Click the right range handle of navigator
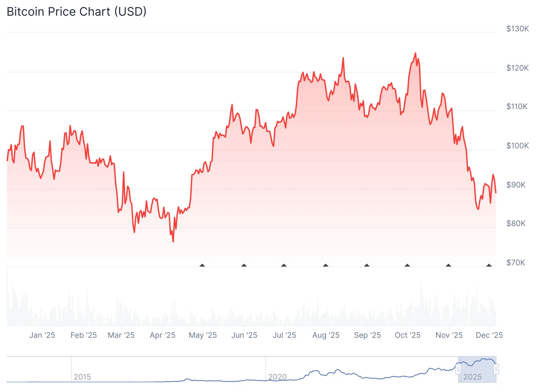 [496, 369]
